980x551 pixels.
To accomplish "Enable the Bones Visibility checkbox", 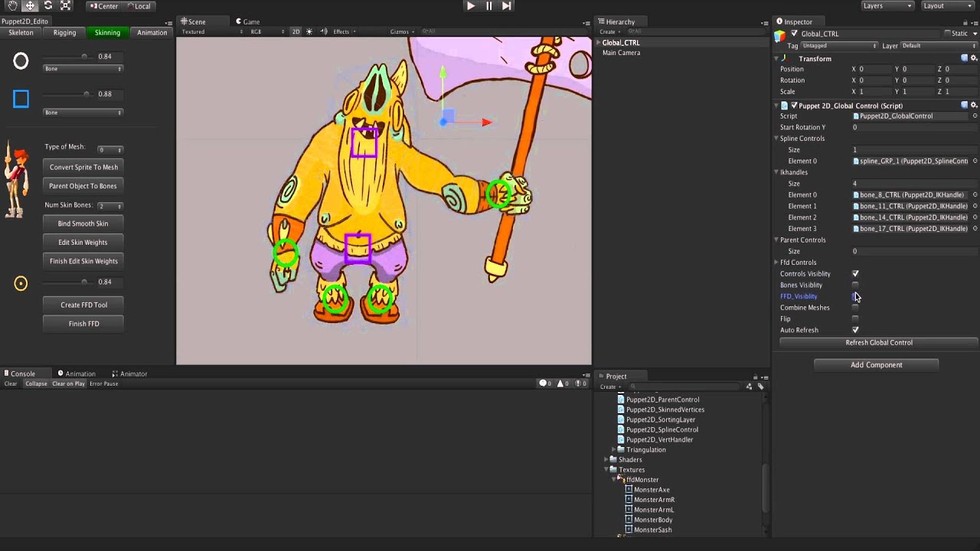I will point(855,285).
